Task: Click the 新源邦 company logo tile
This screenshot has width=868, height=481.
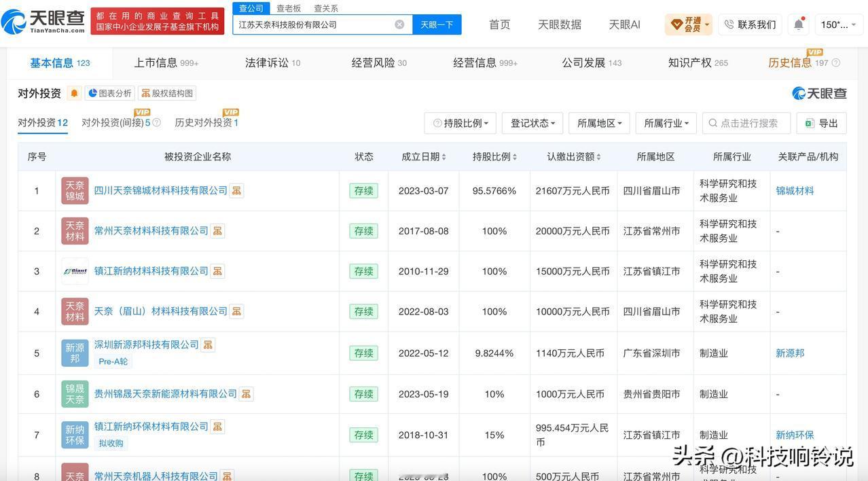Action: tap(75, 353)
